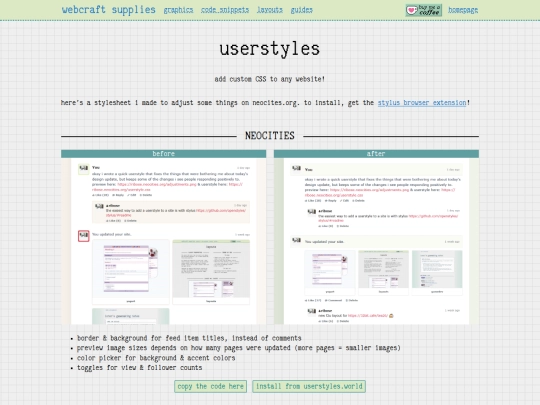Click bullet about preview image sizes
The height and width of the screenshot is (405, 540).
[x=239, y=348]
